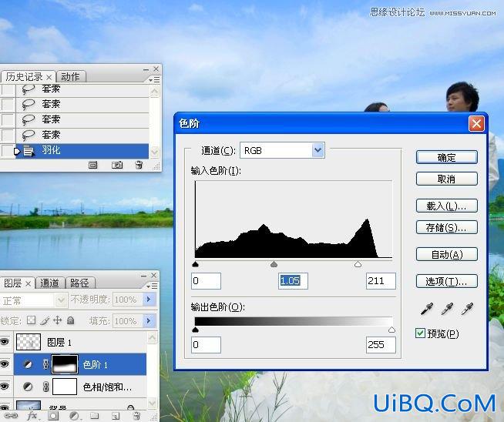Screen dimensions: 504x422
Task: Create new snapshot in History panel
Action: tap(117, 165)
